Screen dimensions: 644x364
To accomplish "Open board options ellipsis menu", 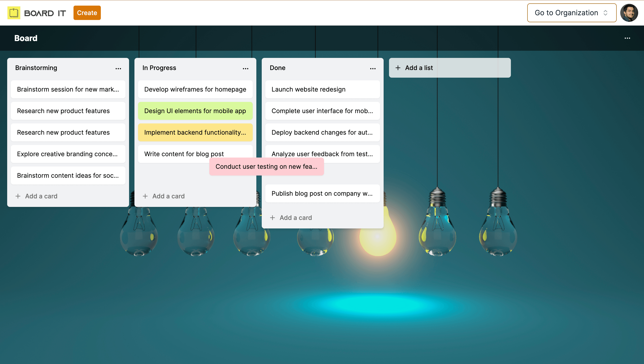I will tap(627, 38).
